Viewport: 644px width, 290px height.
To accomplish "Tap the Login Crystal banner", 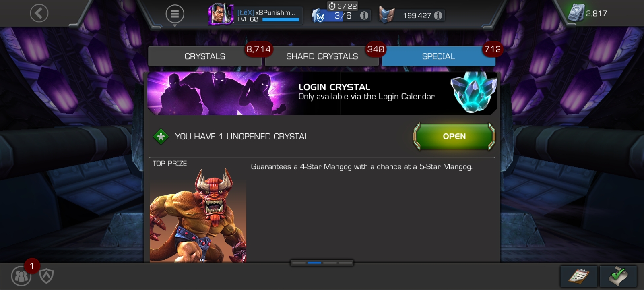I will (x=322, y=93).
